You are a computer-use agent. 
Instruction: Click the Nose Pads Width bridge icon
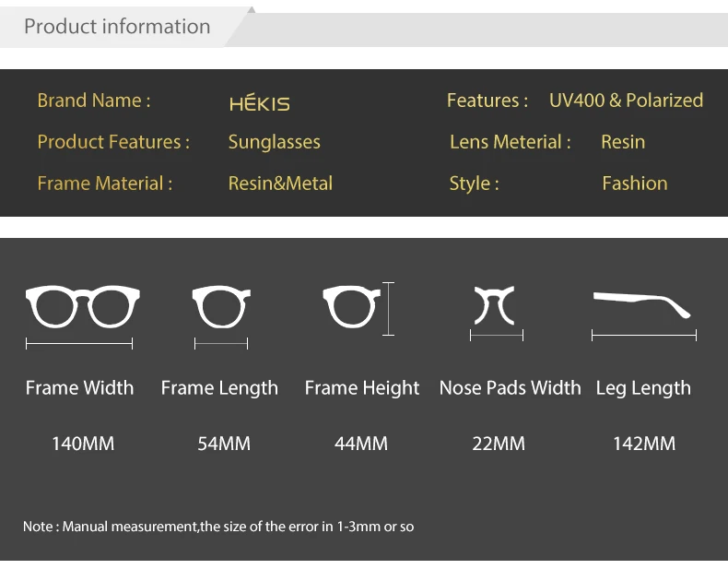(495, 305)
